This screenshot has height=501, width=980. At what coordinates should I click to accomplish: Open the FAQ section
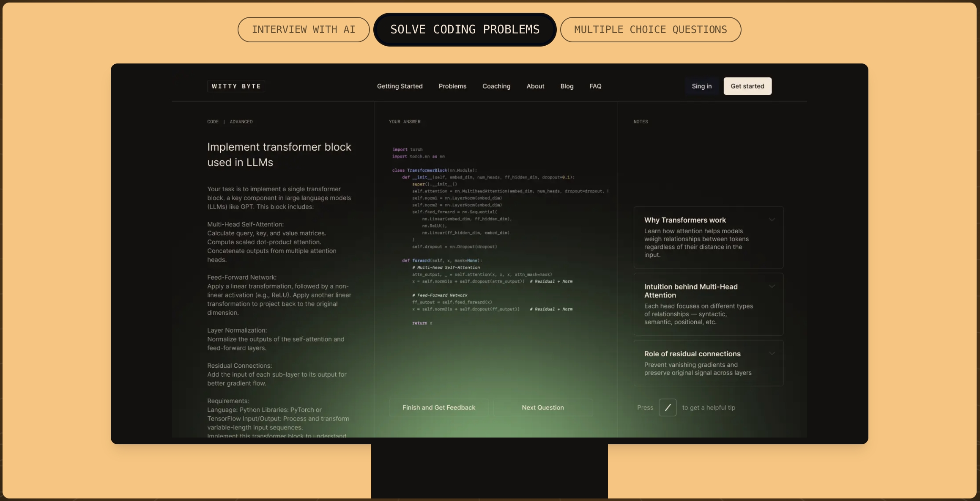click(595, 86)
